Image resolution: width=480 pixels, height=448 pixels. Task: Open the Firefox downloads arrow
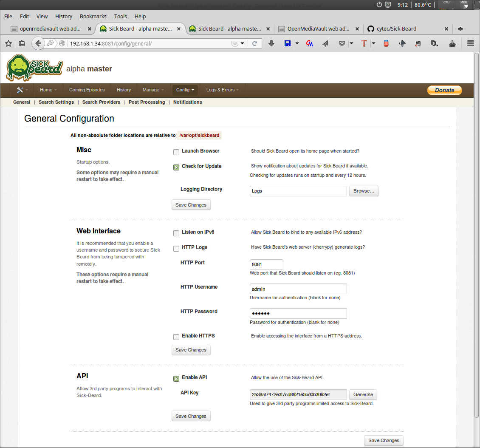click(x=271, y=43)
